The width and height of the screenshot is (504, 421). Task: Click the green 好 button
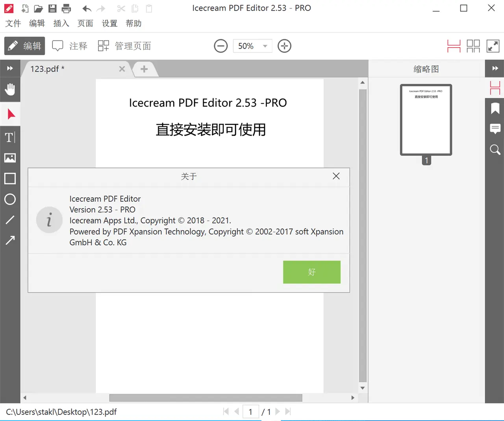click(311, 272)
